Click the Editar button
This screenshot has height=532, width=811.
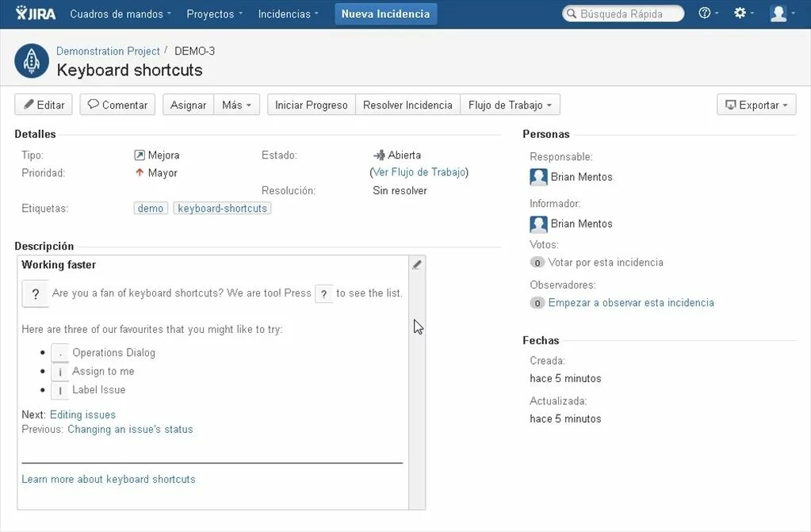pos(44,105)
